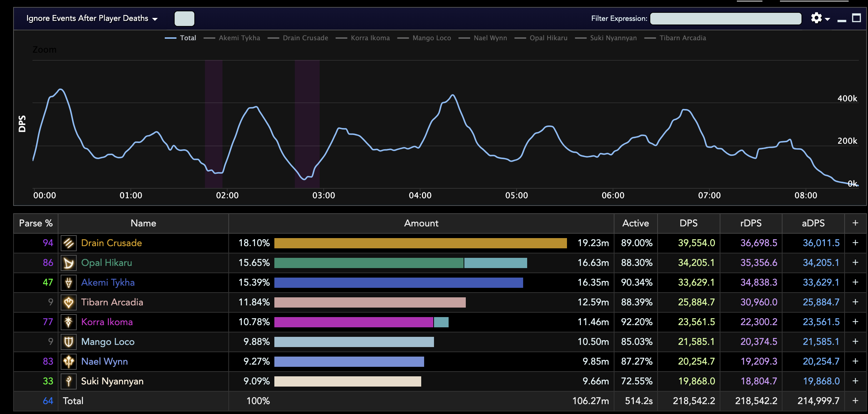Toggle Suki Nyannyan series in legend
Image resolution: width=868 pixels, height=414 pixels.
613,38
